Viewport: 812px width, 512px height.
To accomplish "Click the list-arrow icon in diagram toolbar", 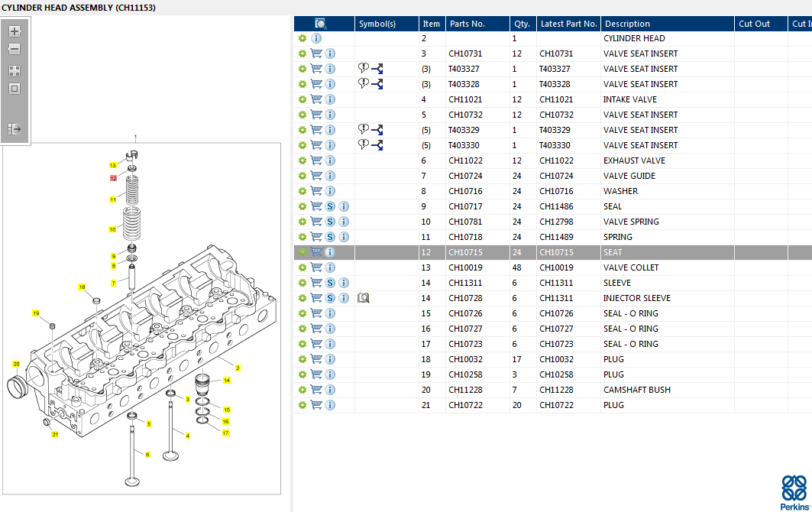I will 15,129.
